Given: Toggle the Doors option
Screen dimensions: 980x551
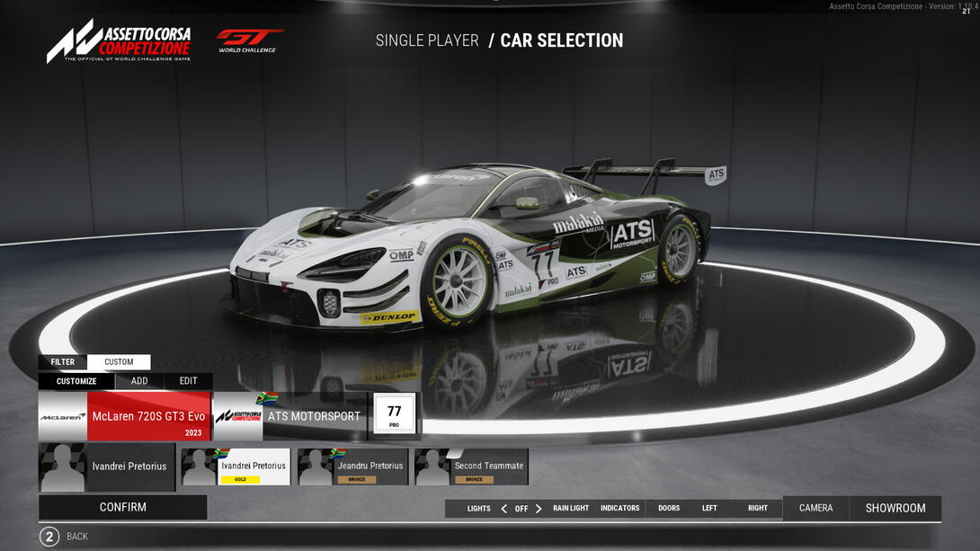Looking at the screenshot, I should 669,509.
